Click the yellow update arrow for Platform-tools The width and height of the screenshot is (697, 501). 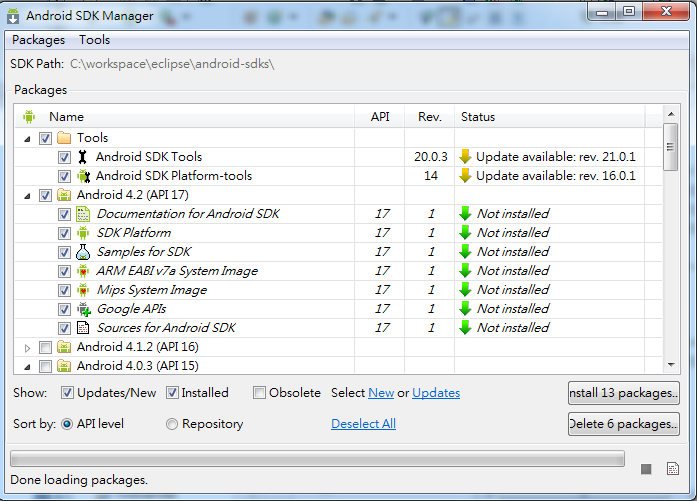pos(465,176)
